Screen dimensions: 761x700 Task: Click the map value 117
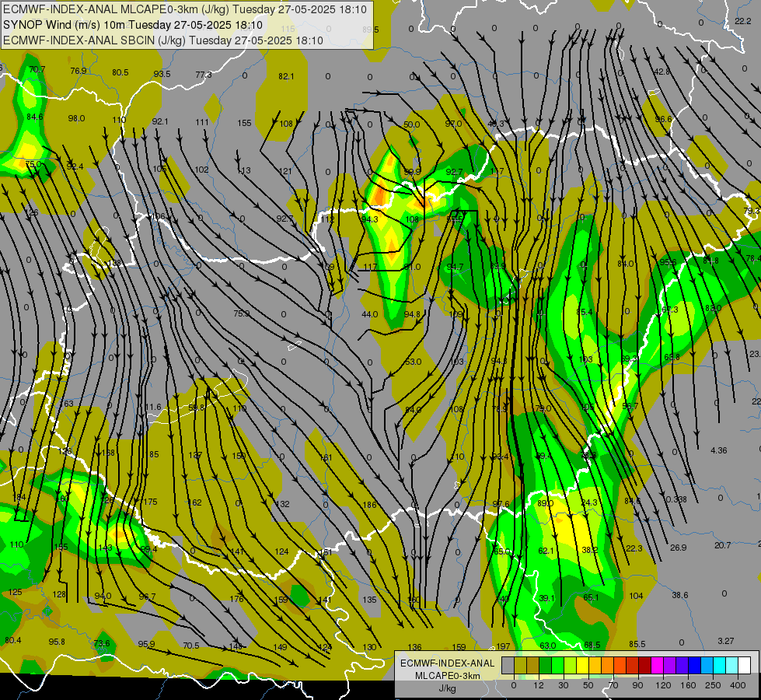tap(370, 268)
